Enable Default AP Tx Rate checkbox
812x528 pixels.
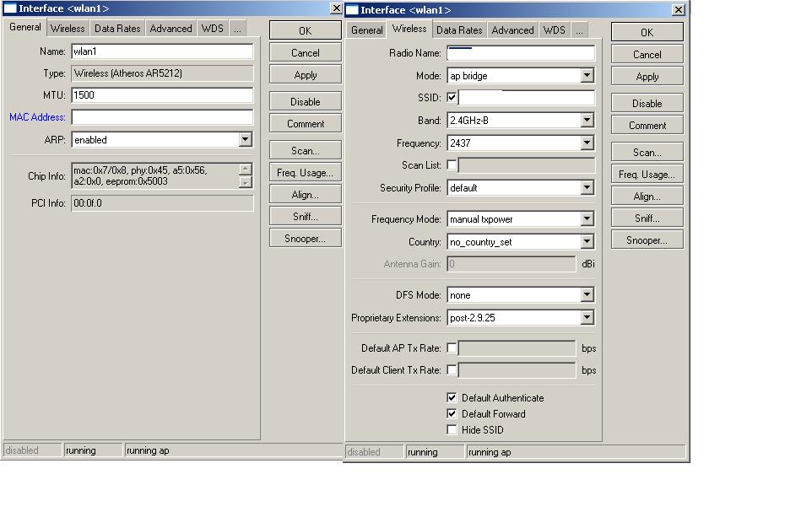pos(452,348)
